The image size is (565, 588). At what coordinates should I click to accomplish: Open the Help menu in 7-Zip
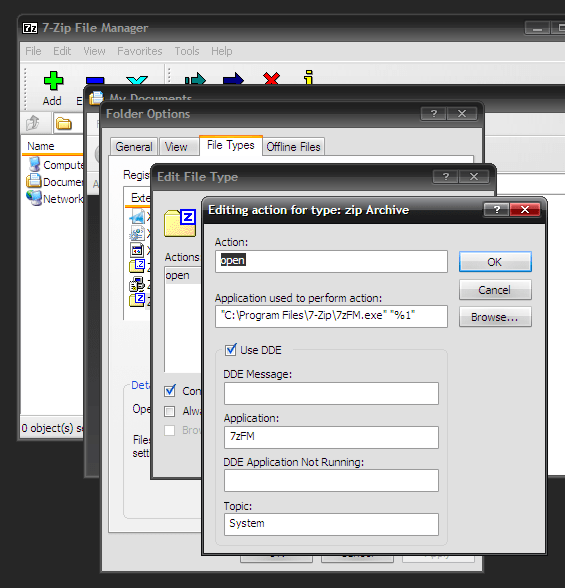click(222, 51)
